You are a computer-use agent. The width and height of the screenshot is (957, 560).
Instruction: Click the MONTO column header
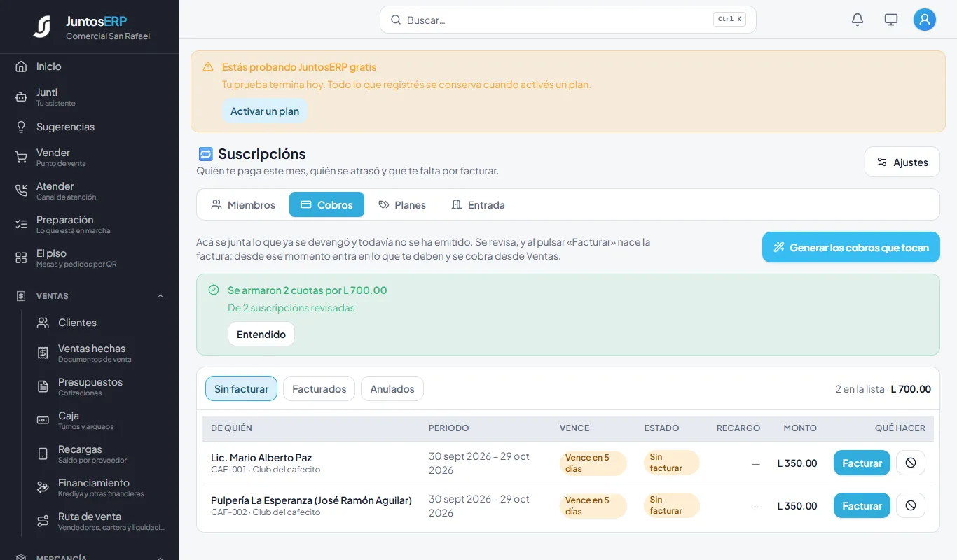click(800, 428)
